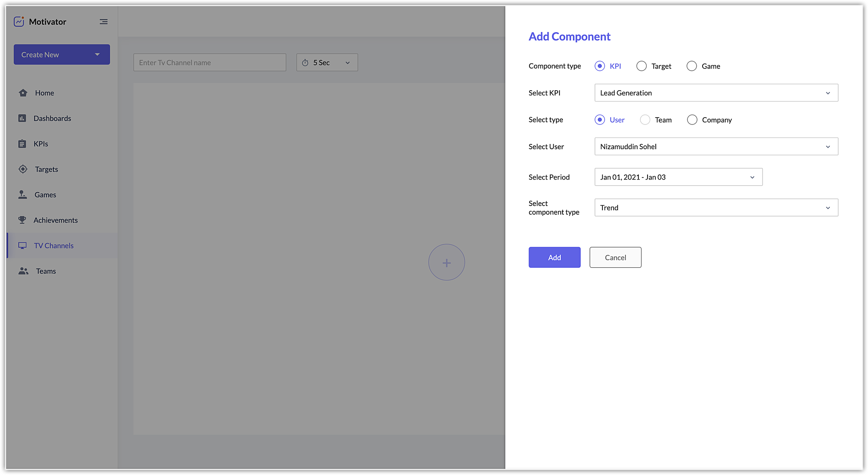Click the Add button
Screen dimensions: 868x475
pyautogui.click(x=554, y=257)
